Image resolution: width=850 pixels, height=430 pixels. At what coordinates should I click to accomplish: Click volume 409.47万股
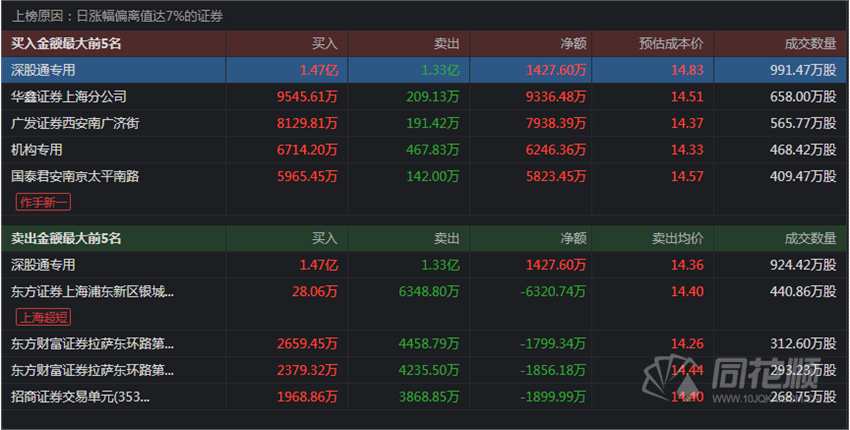[x=803, y=176]
